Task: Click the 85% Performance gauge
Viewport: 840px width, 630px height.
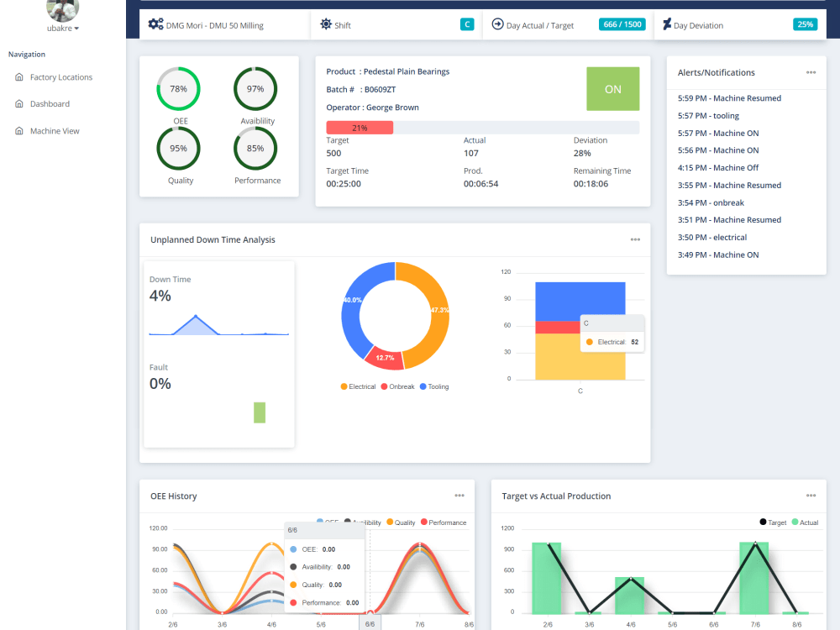Action: point(255,149)
